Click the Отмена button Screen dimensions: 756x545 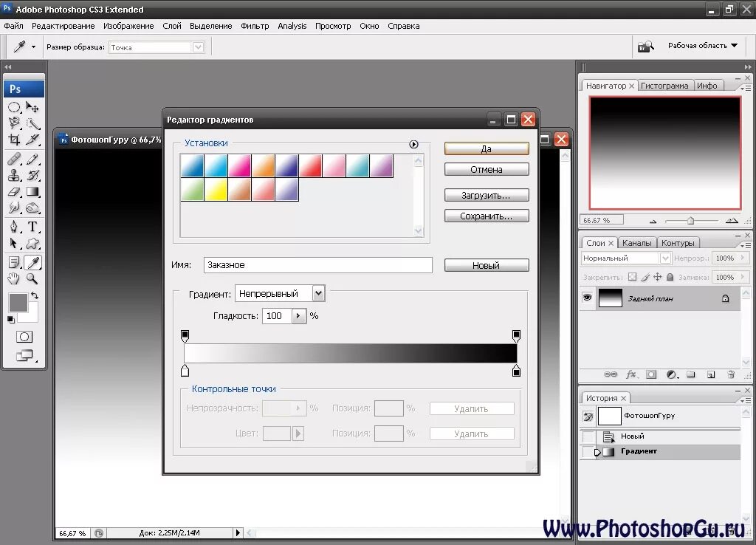[x=487, y=169]
